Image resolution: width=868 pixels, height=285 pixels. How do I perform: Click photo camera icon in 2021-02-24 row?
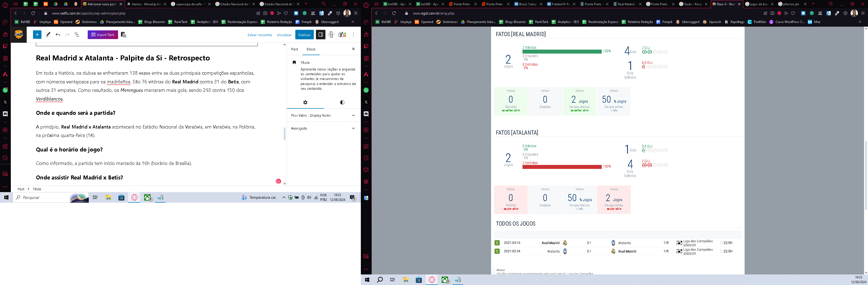coord(725,251)
